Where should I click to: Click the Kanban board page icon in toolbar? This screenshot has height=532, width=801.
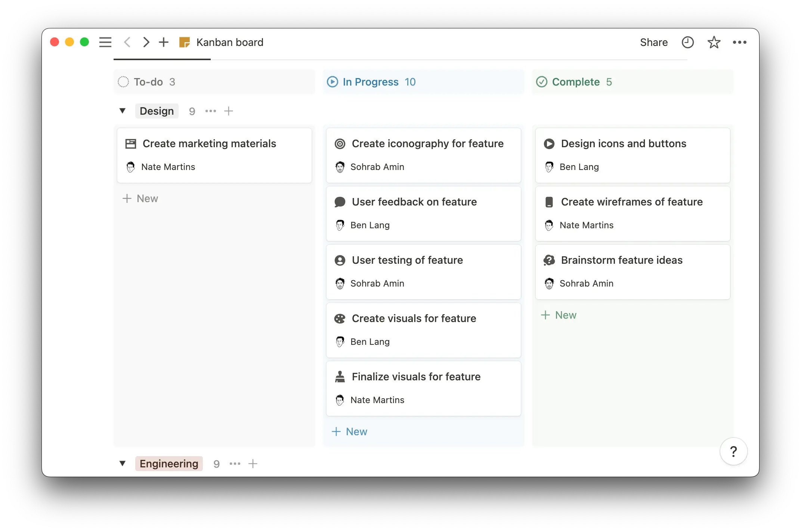coord(185,42)
